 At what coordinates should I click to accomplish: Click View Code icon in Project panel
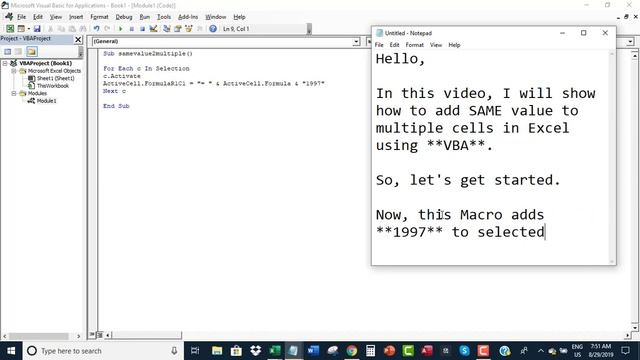pyautogui.click(x=8, y=51)
